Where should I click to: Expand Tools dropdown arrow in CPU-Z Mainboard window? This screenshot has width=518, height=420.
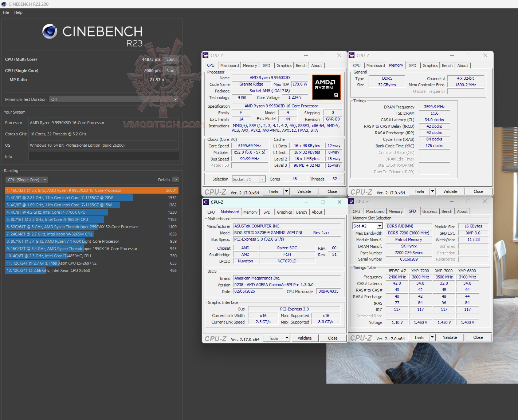(x=287, y=338)
